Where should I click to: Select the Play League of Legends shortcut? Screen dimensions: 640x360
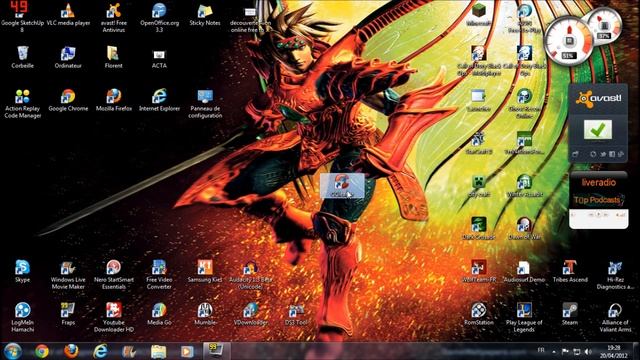click(x=524, y=318)
